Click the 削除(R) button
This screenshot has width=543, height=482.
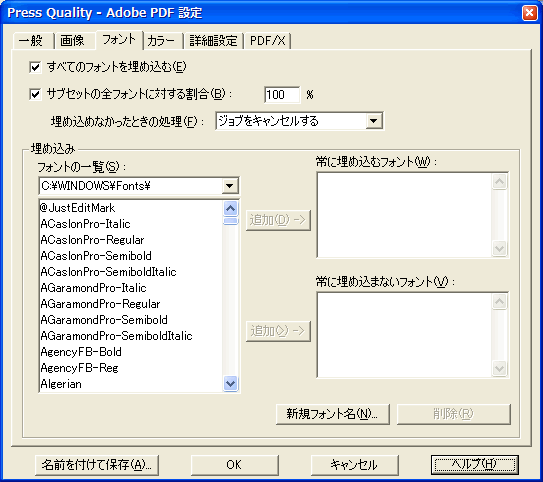(454, 414)
